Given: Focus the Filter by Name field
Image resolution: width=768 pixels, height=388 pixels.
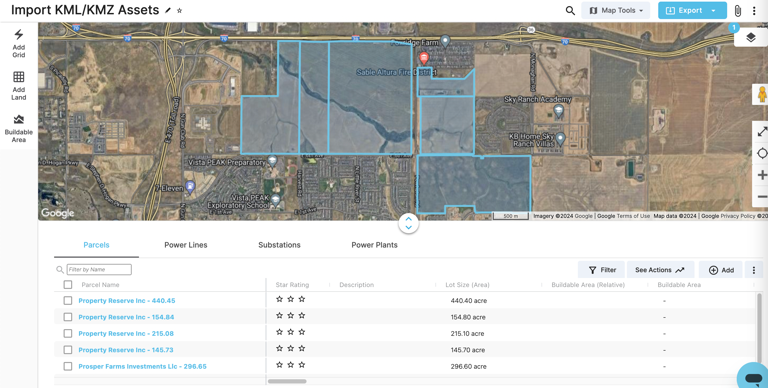Looking at the screenshot, I should (99, 269).
